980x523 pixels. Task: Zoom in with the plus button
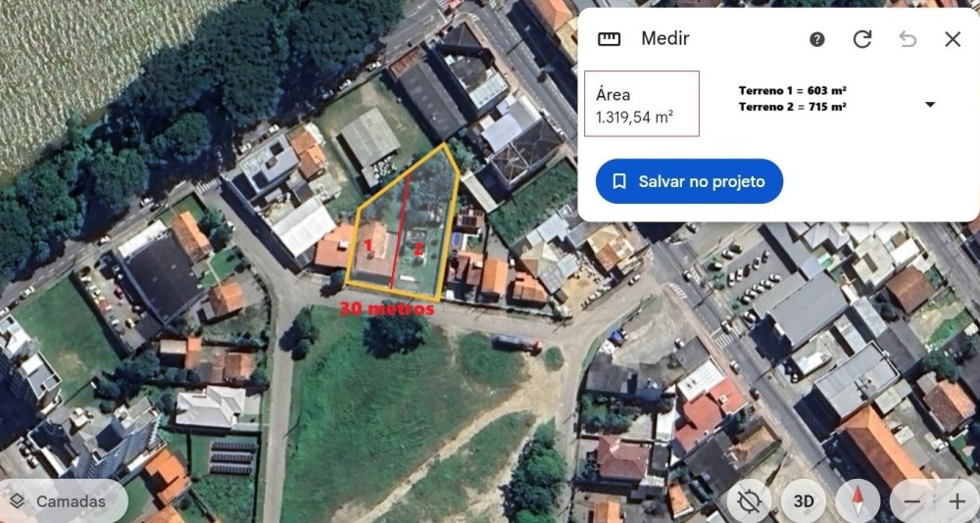[x=956, y=501]
